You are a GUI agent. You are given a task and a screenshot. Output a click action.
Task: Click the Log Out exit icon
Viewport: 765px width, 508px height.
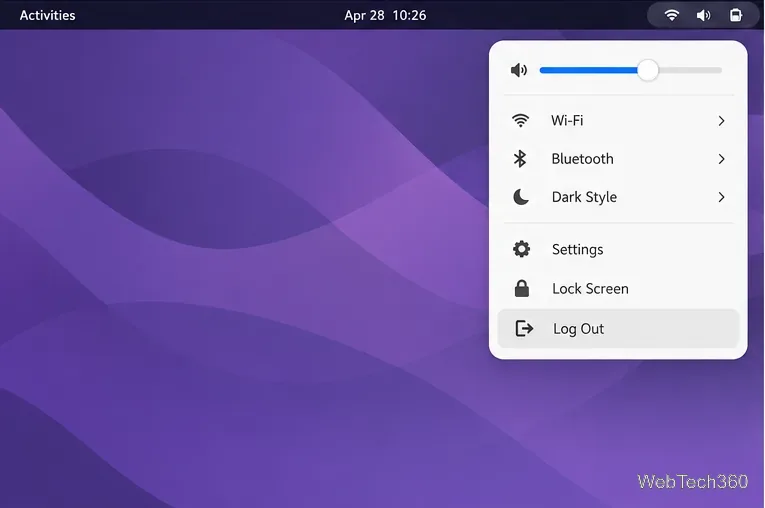tap(524, 328)
